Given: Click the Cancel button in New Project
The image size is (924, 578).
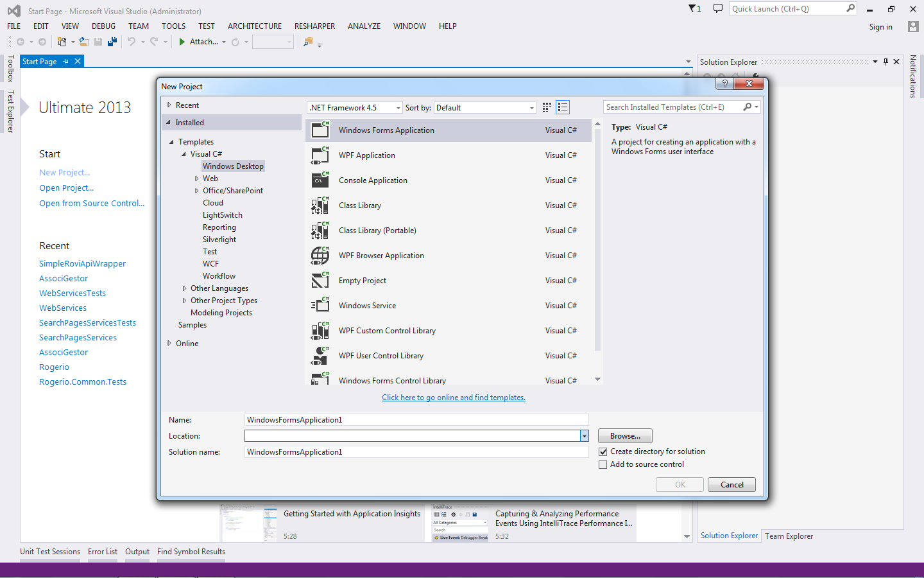Looking at the screenshot, I should [732, 485].
